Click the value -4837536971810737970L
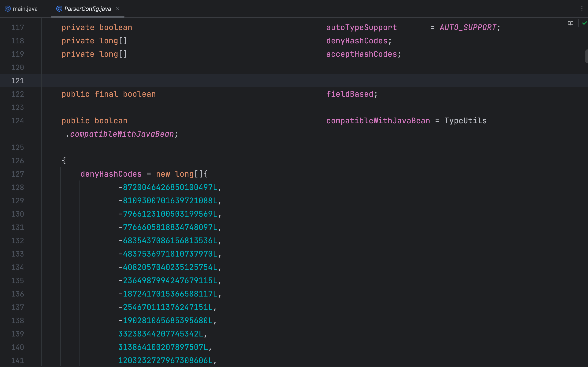This screenshot has height=367, width=588. tap(168, 254)
